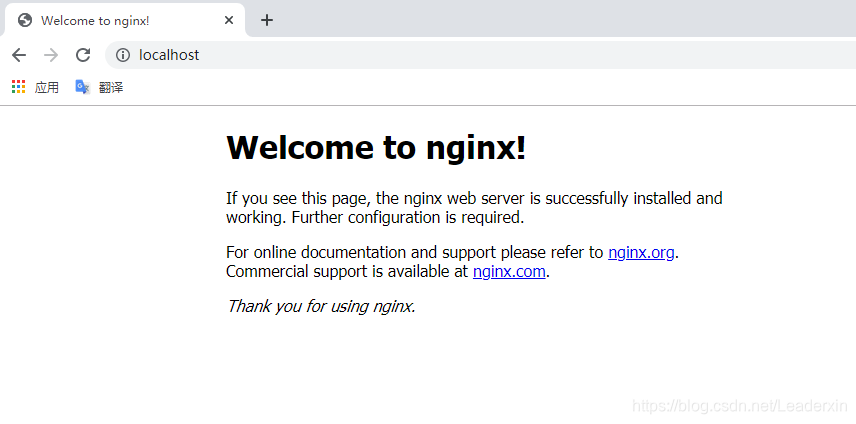Click the text 'Commercial support is available at'

[347, 271]
